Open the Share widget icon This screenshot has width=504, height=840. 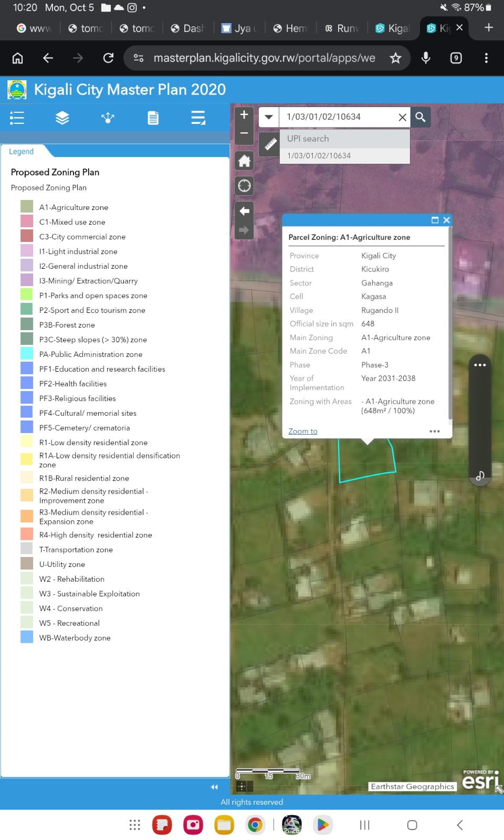click(108, 118)
